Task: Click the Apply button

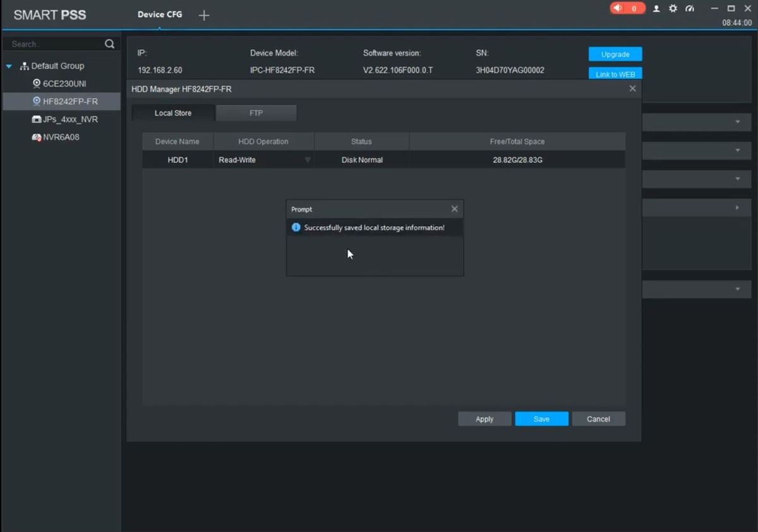Action: tap(484, 419)
